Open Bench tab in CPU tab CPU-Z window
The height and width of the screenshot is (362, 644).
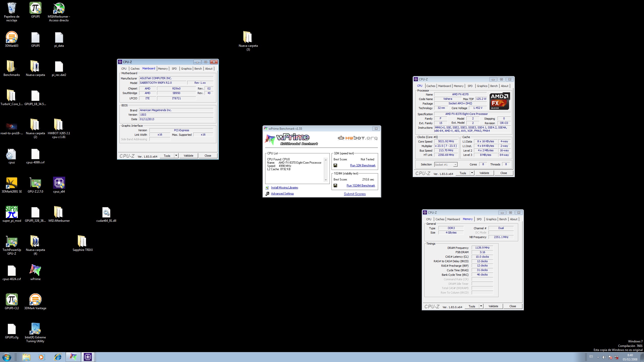494,86
